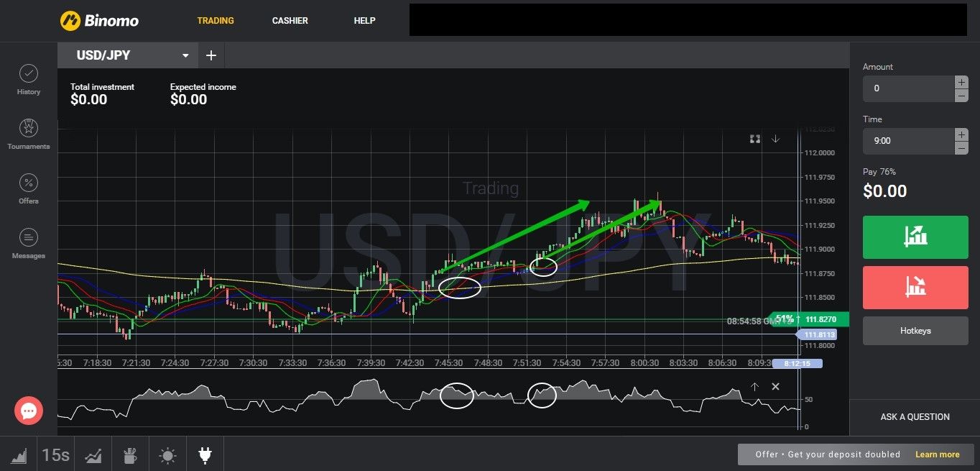The width and height of the screenshot is (980, 471).
Task: Increase the Time with plus stepper
Action: pyautogui.click(x=962, y=134)
